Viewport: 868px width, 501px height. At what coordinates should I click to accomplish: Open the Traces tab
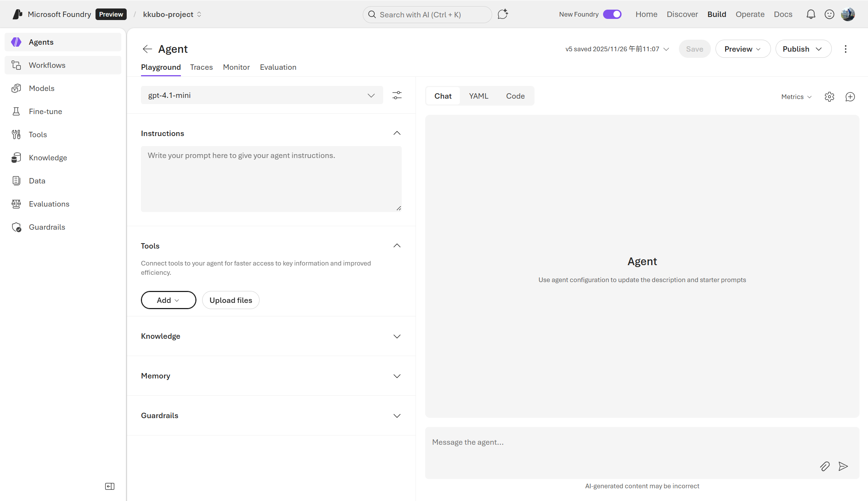tap(201, 67)
